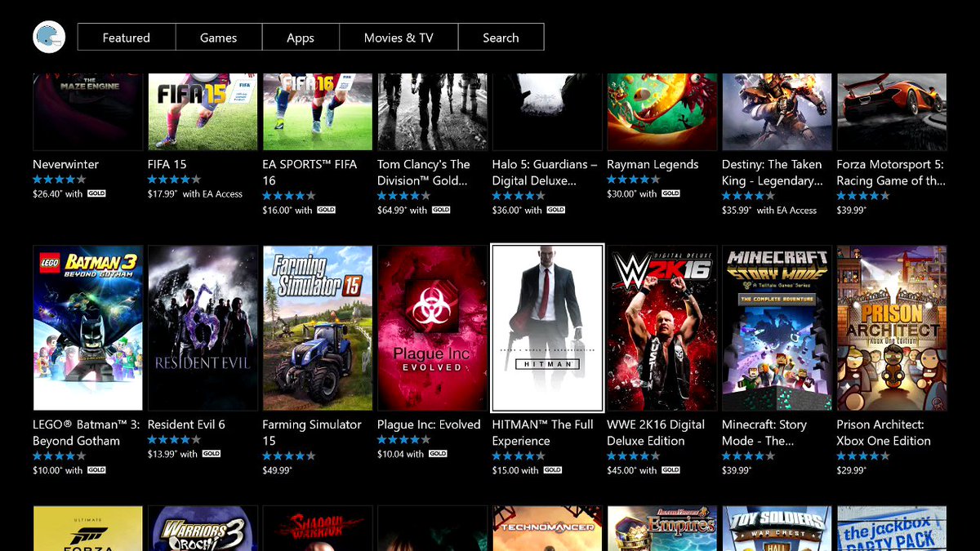Click the Gold badge beside Halo 5 price

click(x=555, y=210)
